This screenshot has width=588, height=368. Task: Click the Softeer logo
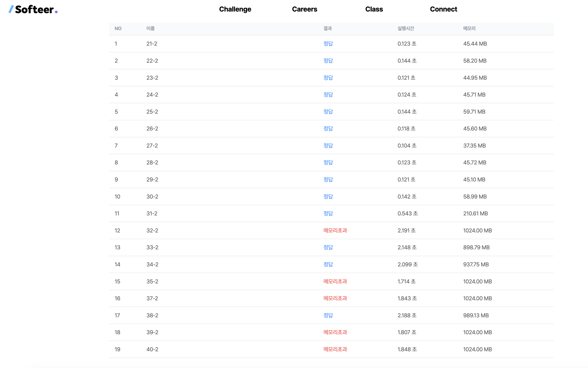coord(33,9)
